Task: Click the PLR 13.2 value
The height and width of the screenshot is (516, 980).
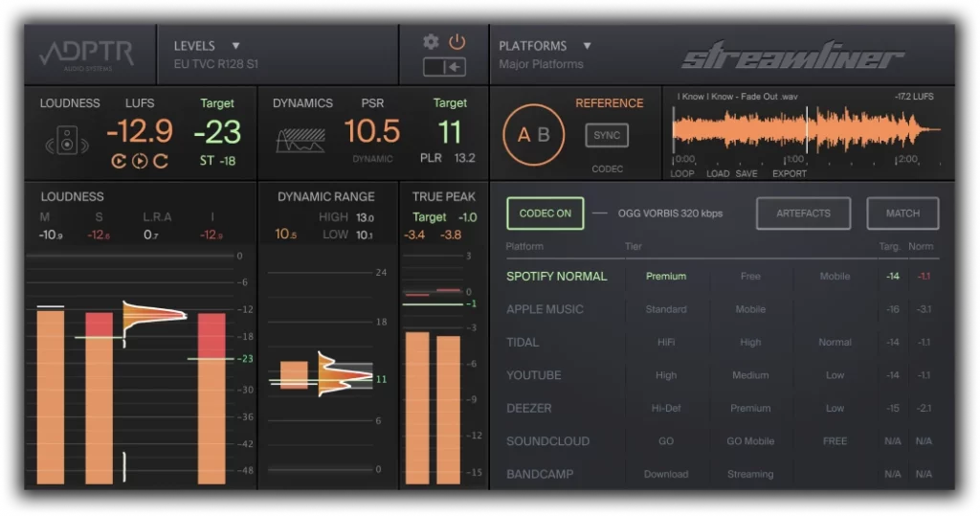Action: coord(448,158)
